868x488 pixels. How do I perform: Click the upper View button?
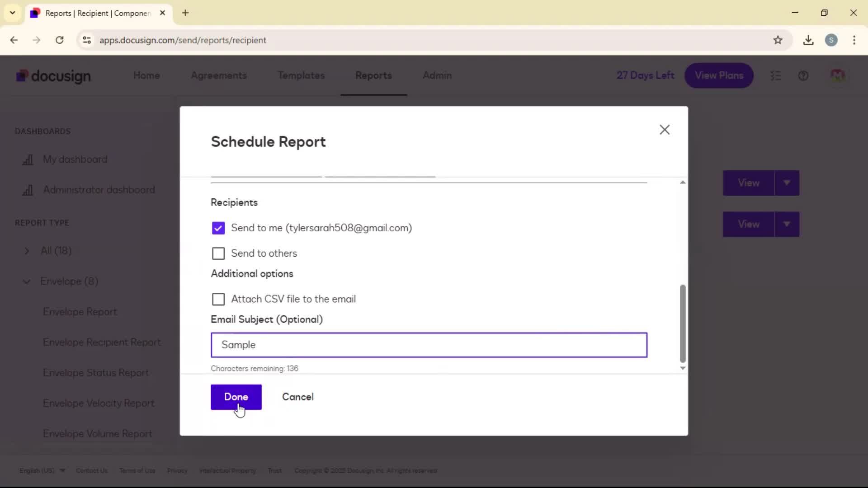(749, 183)
